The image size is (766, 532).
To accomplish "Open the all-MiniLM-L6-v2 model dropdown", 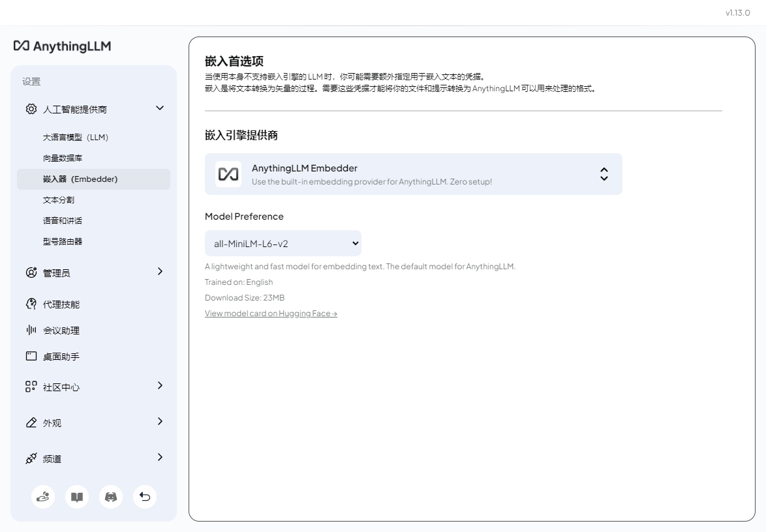I will pyautogui.click(x=283, y=244).
